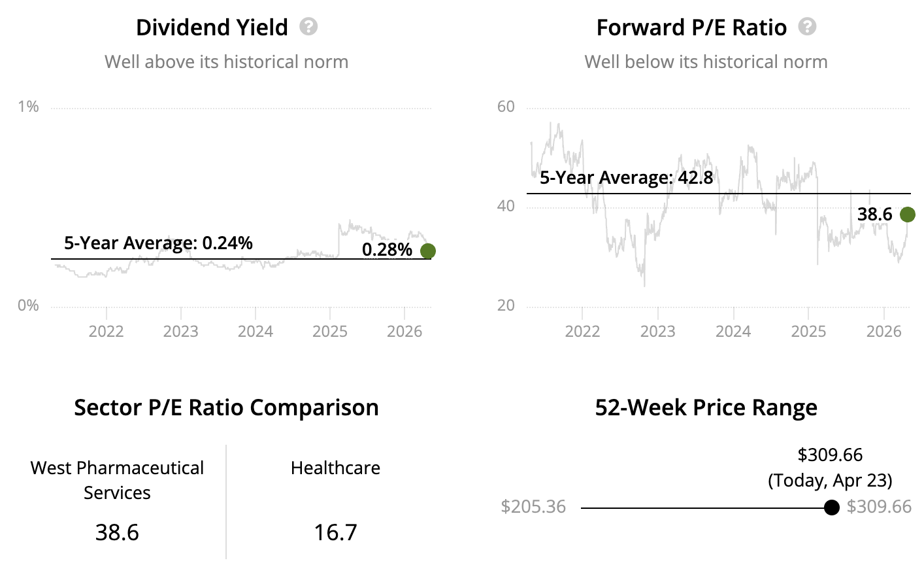Select West Pharmaceutical Services in sector comparison

click(117, 480)
